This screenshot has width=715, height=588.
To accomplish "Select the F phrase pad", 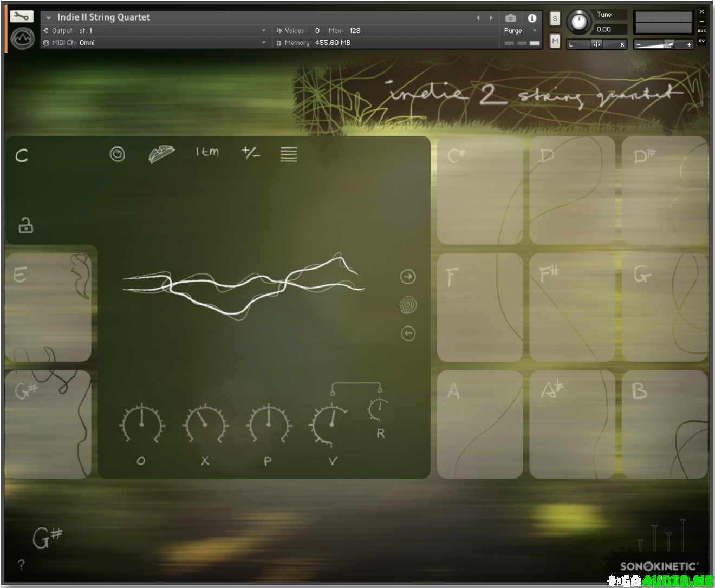I will 480,308.
